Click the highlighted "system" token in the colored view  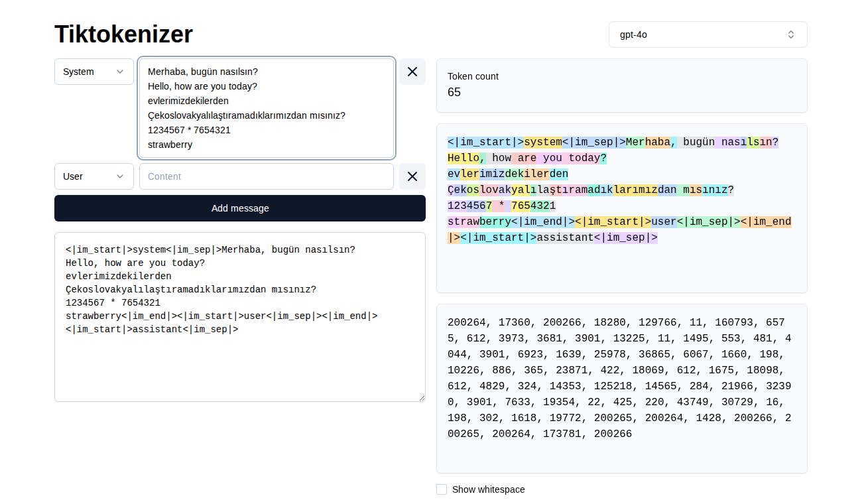(543, 142)
